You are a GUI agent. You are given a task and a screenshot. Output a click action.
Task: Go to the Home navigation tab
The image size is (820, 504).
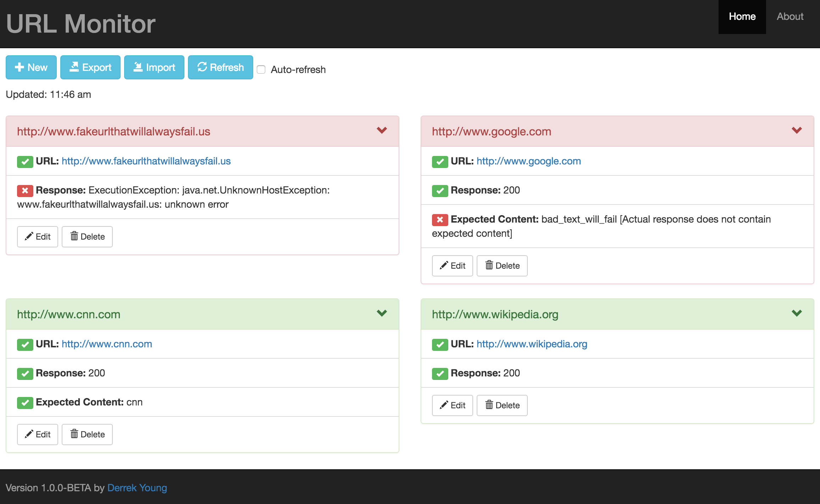click(x=742, y=17)
